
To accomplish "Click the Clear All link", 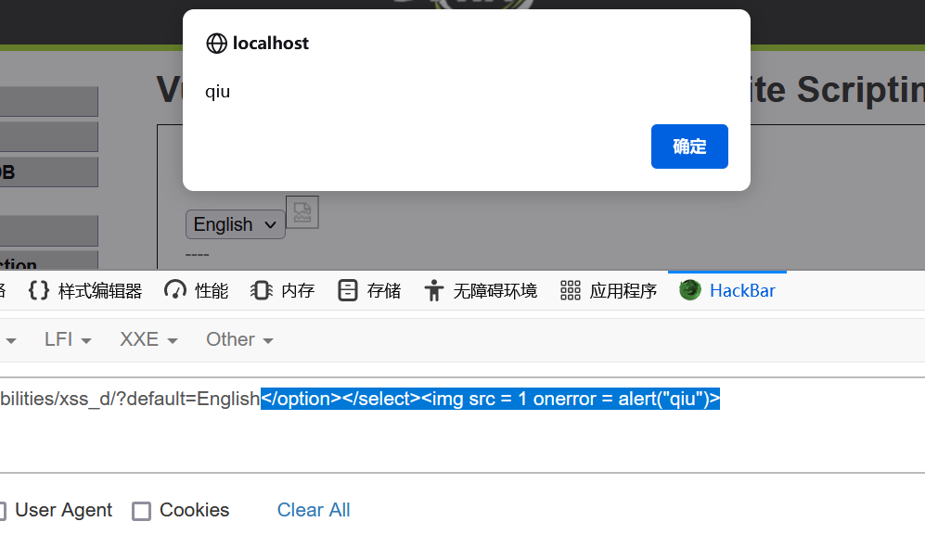I will pos(313,510).
